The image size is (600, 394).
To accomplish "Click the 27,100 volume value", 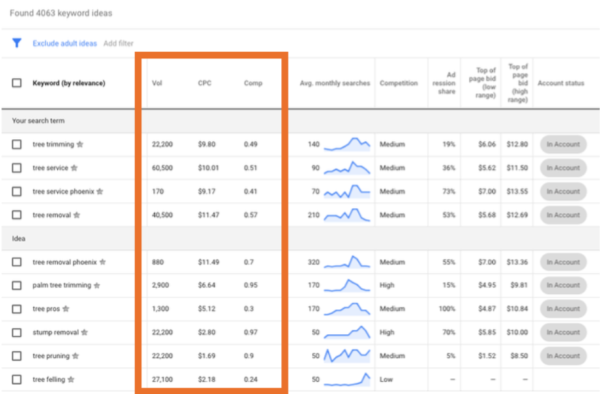I will pos(162,379).
